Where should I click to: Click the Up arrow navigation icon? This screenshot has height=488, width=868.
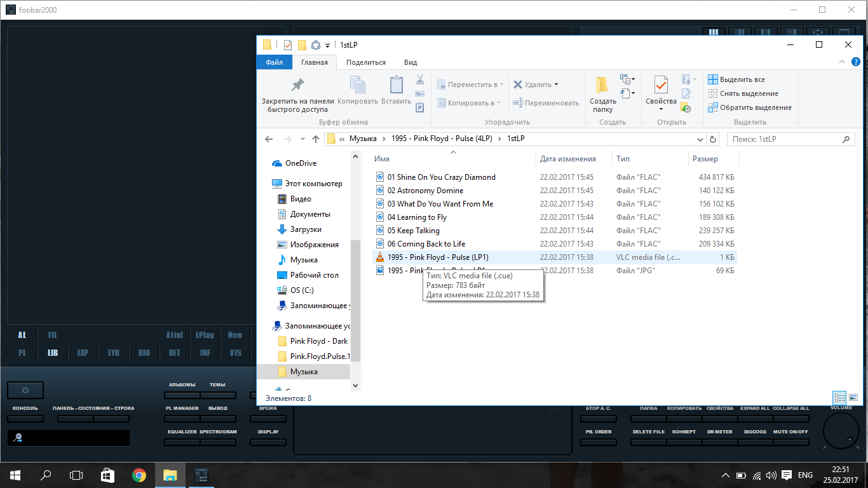pyautogui.click(x=316, y=139)
